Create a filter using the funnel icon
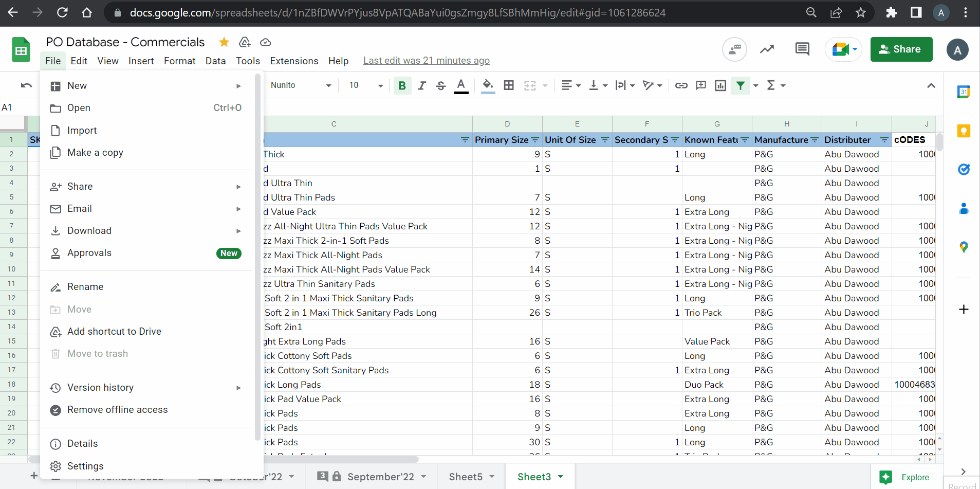This screenshot has height=489, width=980. pyautogui.click(x=740, y=85)
